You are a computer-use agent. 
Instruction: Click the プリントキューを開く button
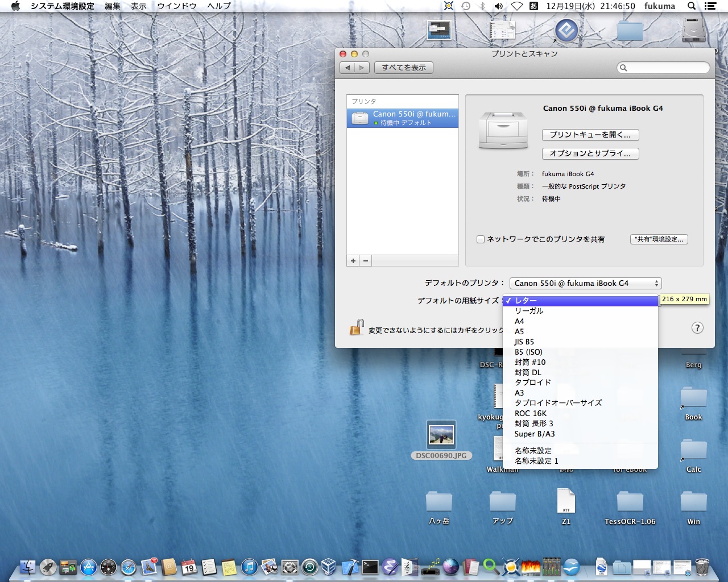(x=590, y=135)
